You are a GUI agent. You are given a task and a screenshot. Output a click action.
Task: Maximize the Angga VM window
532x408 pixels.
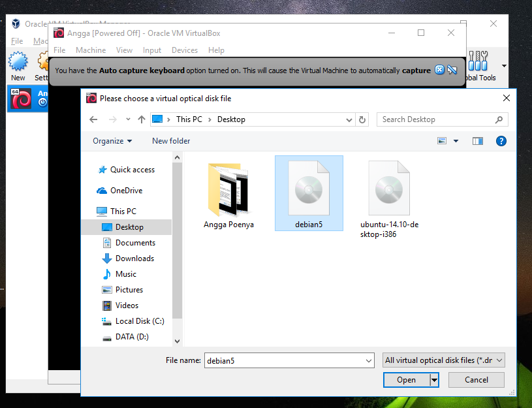pyautogui.click(x=421, y=33)
